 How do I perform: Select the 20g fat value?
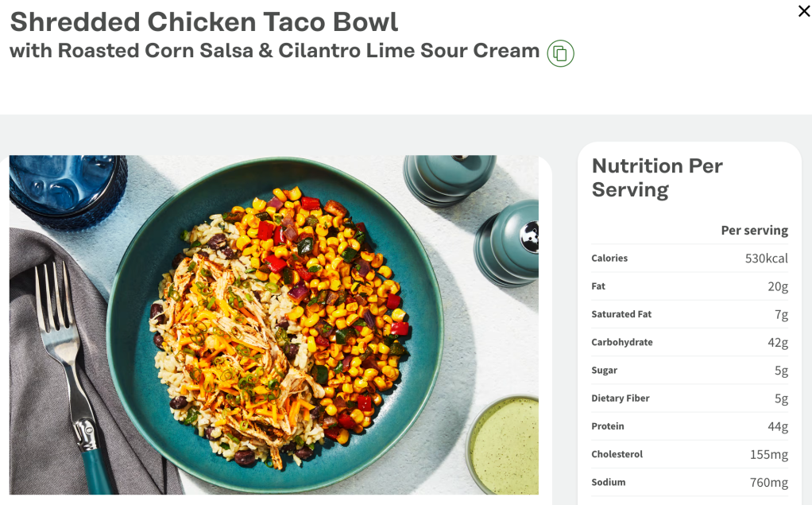click(777, 286)
